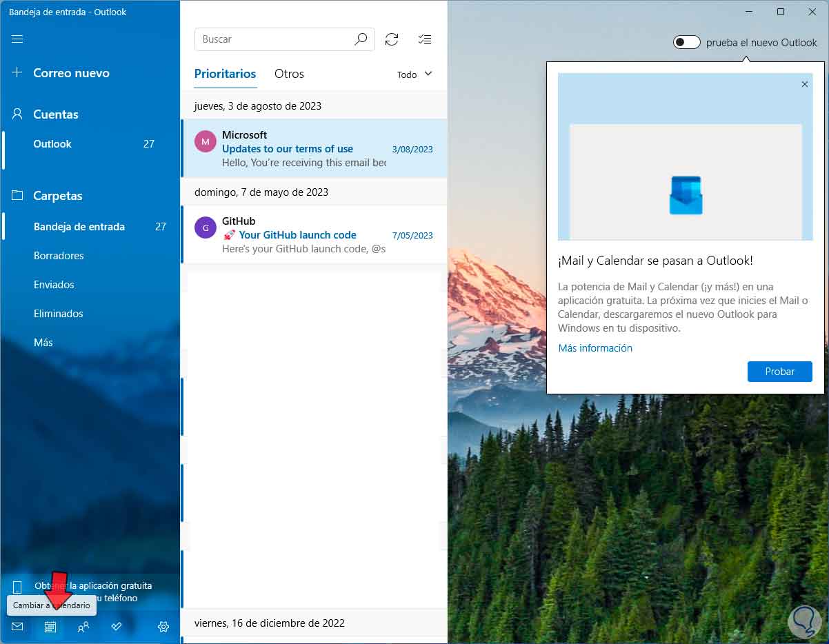Image resolution: width=829 pixels, height=644 pixels.
Task: Collapse the hamburger navigation menu
Action: (x=17, y=39)
